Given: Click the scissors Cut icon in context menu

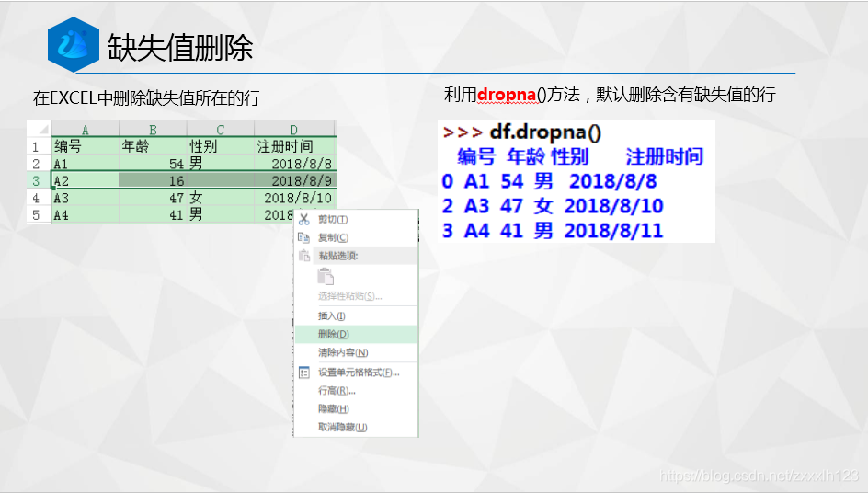Looking at the screenshot, I should coord(304,219).
